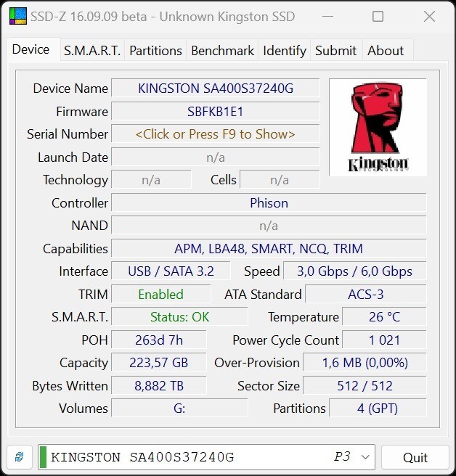Viewport: 456px width, 476px height.
Task: Reveal serial number via Click or Press F9 field
Action: tap(216, 134)
